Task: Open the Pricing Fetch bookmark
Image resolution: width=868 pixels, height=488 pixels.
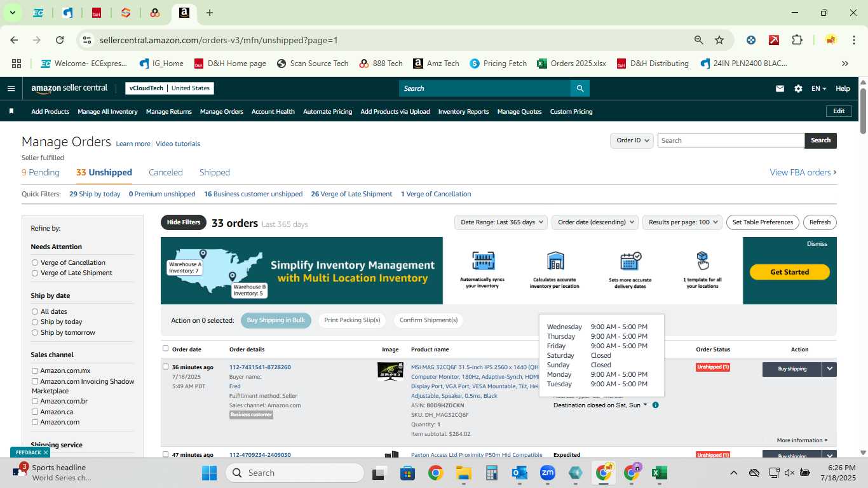Action: tap(498, 64)
